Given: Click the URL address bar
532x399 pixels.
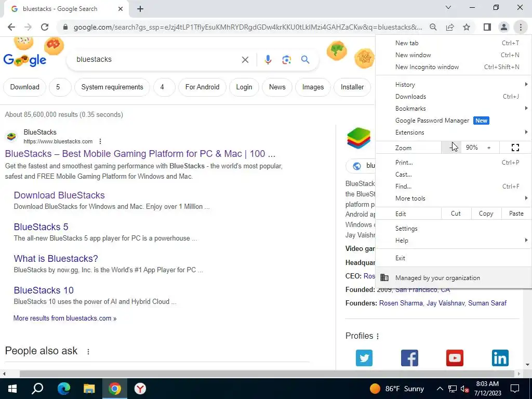Looking at the screenshot, I should point(248,27).
